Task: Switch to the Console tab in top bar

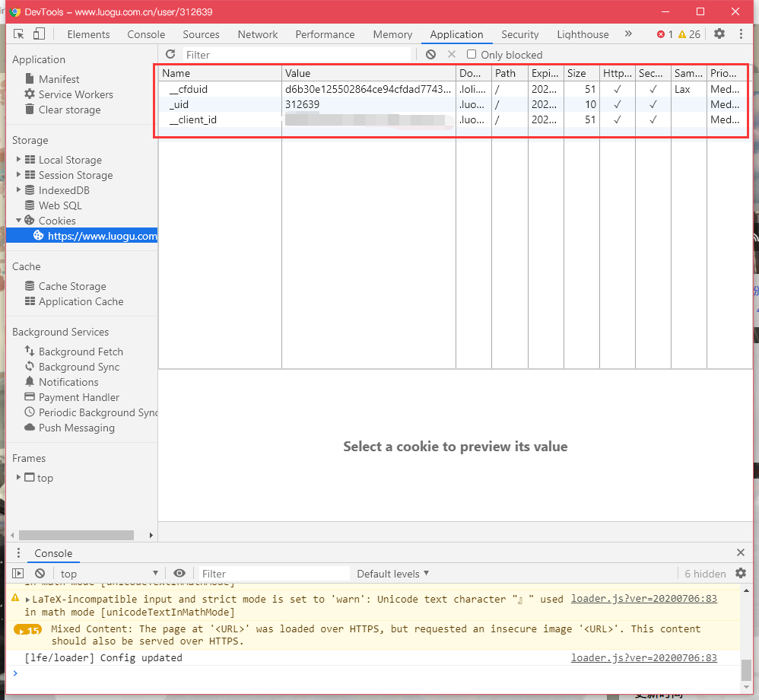Action: click(x=146, y=34)
